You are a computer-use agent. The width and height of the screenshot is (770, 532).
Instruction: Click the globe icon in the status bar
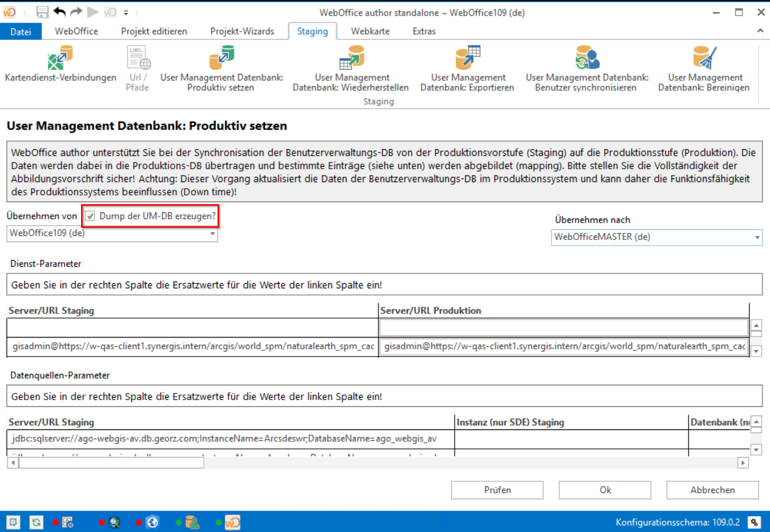153,522
